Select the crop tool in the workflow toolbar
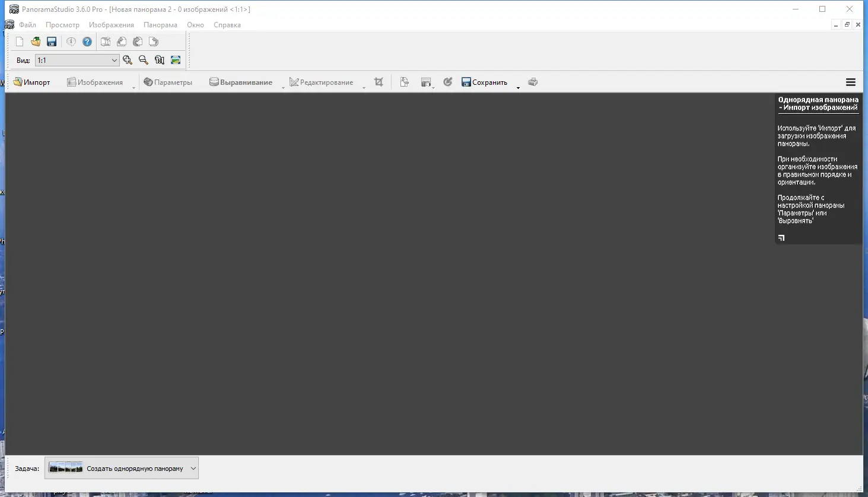Viewport: 868px width, 497px height. (x=379, y=82)
